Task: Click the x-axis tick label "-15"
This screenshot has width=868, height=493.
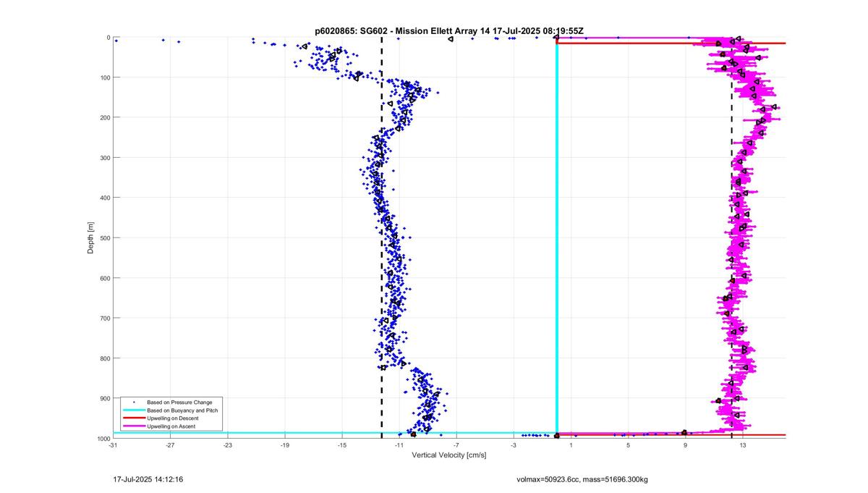Action: 341,445
